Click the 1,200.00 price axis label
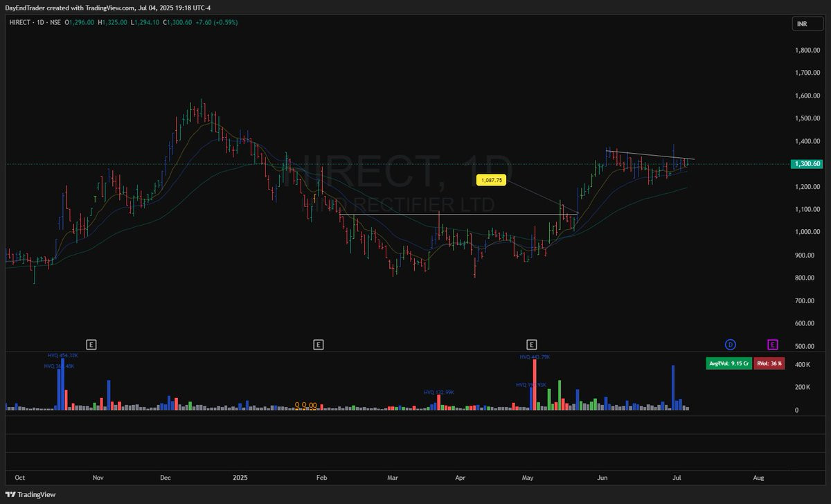This screenshot has height=504, width=831. (x=807, y=187)
